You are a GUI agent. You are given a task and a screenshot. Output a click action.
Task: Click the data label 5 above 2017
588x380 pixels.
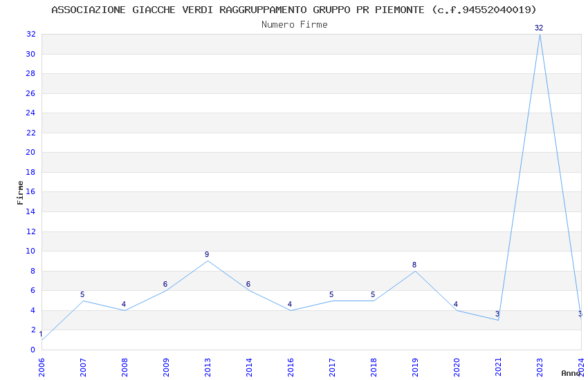(331, 294)
